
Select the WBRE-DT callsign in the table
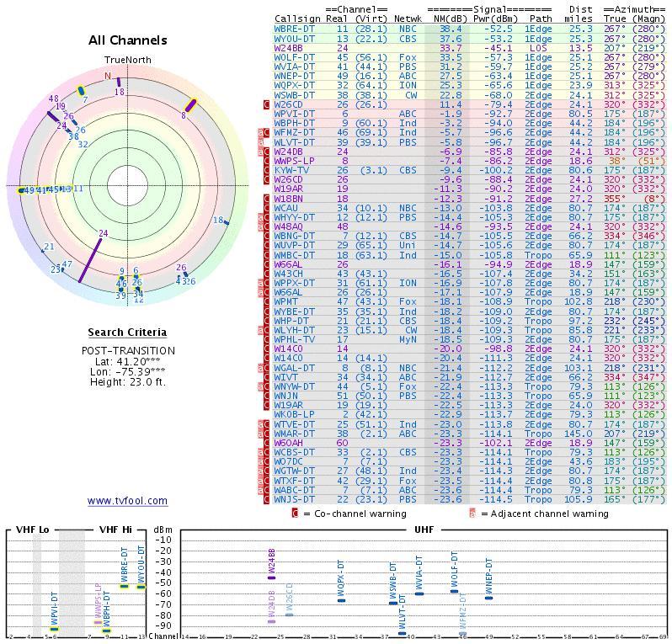pyautogui.click(x=295, y=29)
